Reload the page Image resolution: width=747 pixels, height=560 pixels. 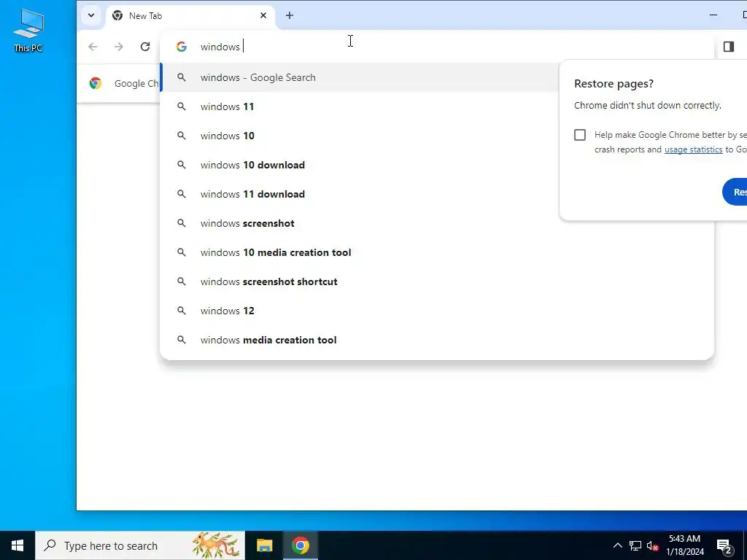145,47
